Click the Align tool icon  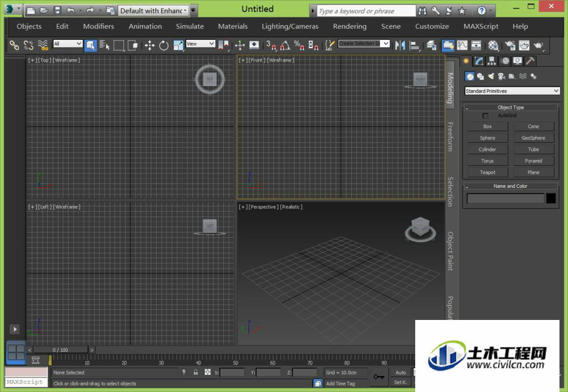click(x=415, y=45)
